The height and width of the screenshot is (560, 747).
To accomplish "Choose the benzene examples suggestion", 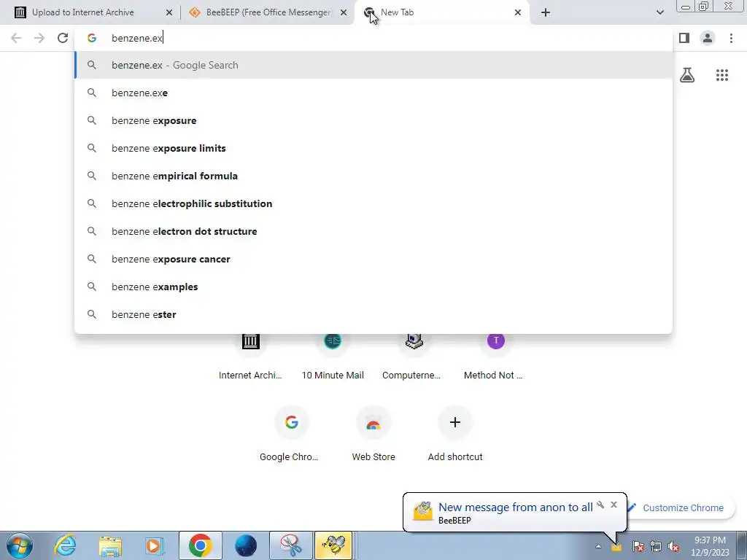I will [x=373, y=287].
